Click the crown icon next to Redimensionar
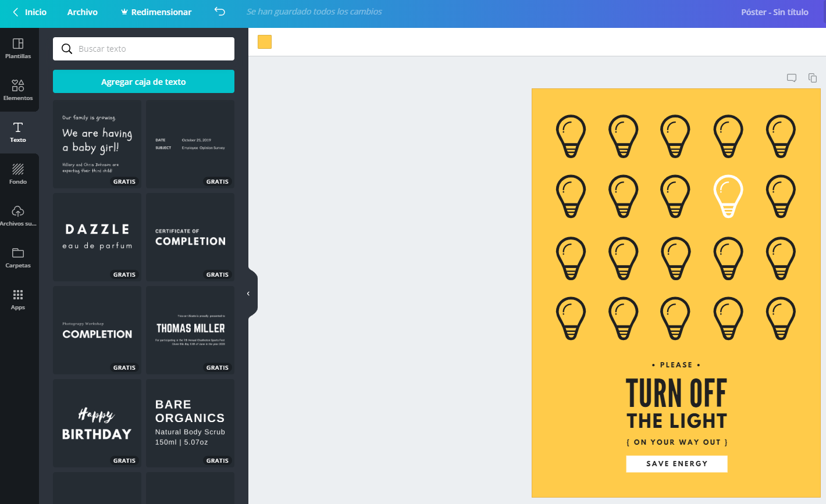Screen dimensions: 826x504 (x=124, y=12)
